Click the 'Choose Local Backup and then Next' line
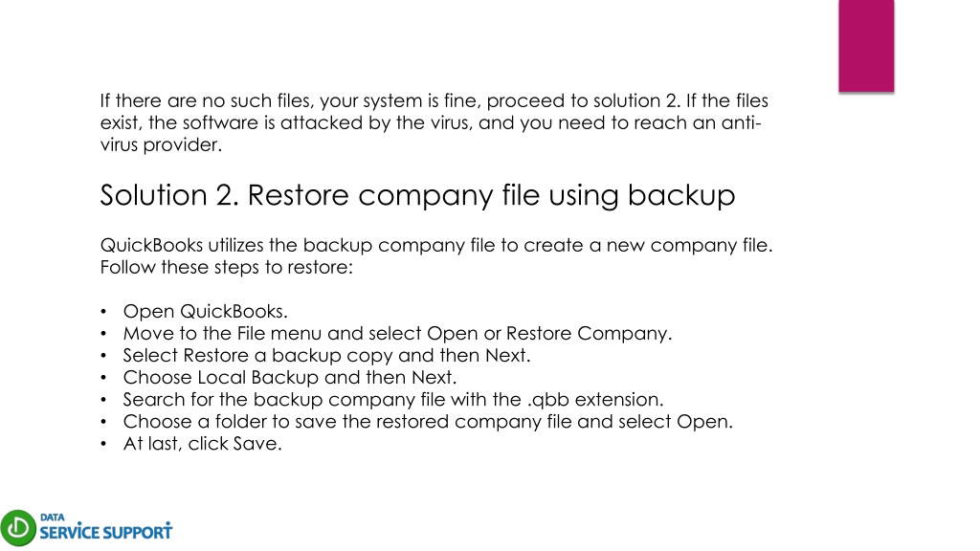Screen dimensions: 980x551 [x=289, y=377]
